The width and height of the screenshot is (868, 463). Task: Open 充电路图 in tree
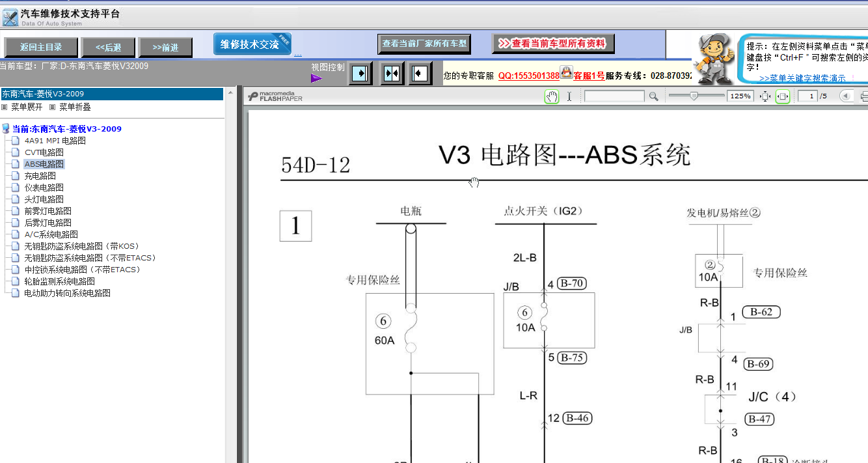click(x=40, y=176)
